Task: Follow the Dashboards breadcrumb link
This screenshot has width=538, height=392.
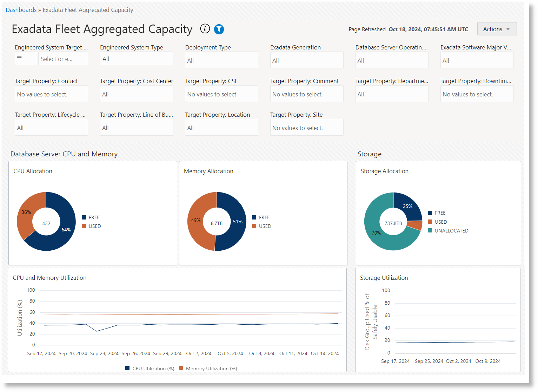Action: pos(21,10)
